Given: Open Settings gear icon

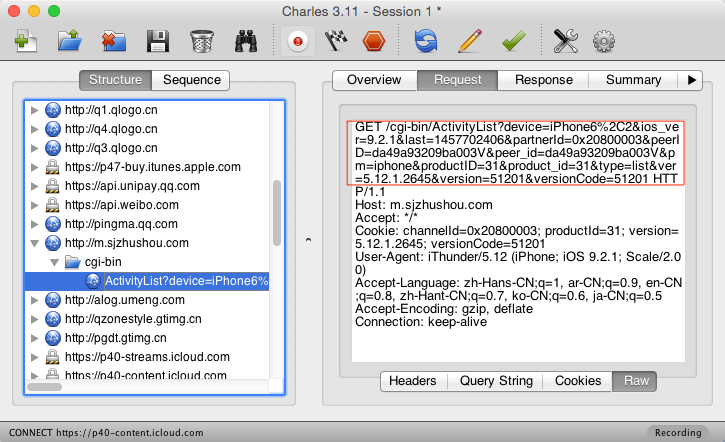Looking at the screenshot, I should [x=604, y=41].
